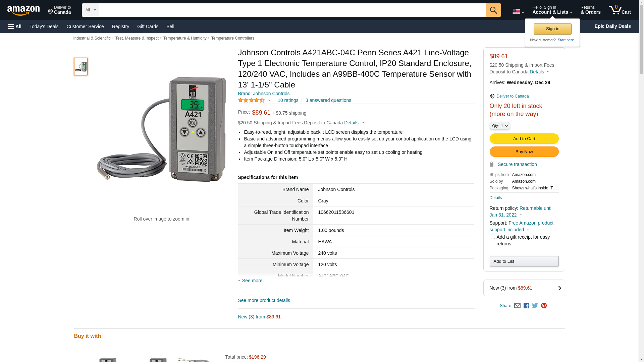Share via email envelope icon

[517, 306]
